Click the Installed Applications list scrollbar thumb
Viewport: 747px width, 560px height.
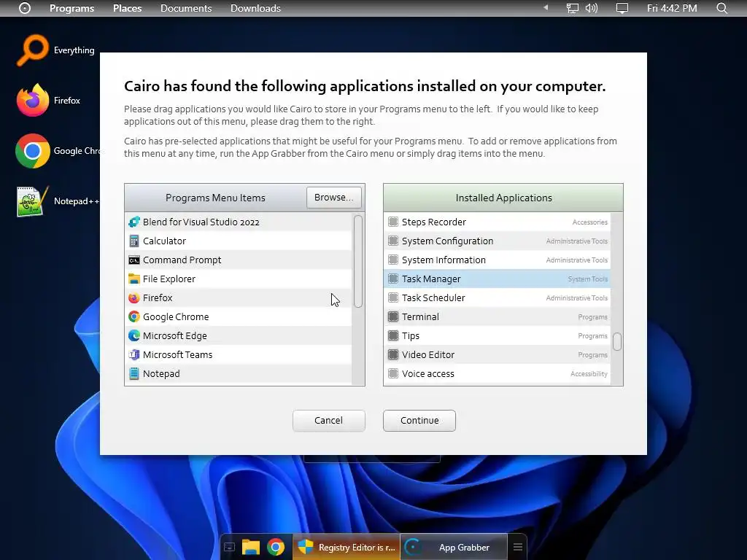tap(617, 341)
